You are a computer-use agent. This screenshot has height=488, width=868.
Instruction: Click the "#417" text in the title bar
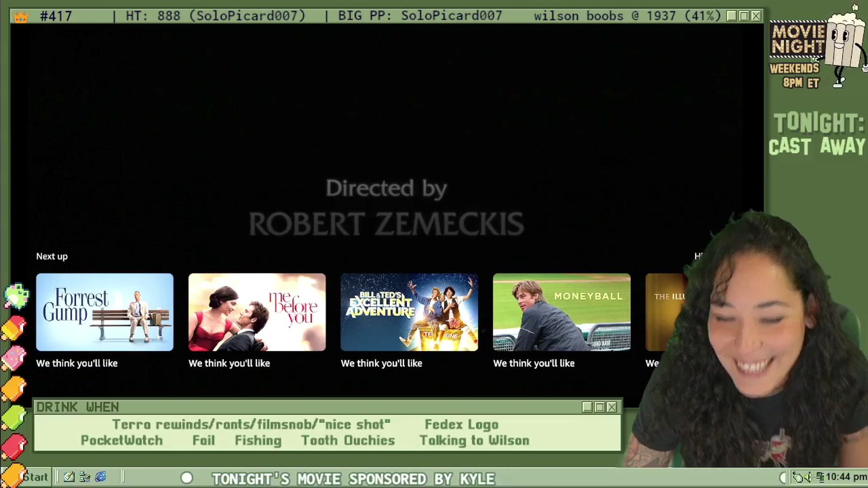click(56, 16)
